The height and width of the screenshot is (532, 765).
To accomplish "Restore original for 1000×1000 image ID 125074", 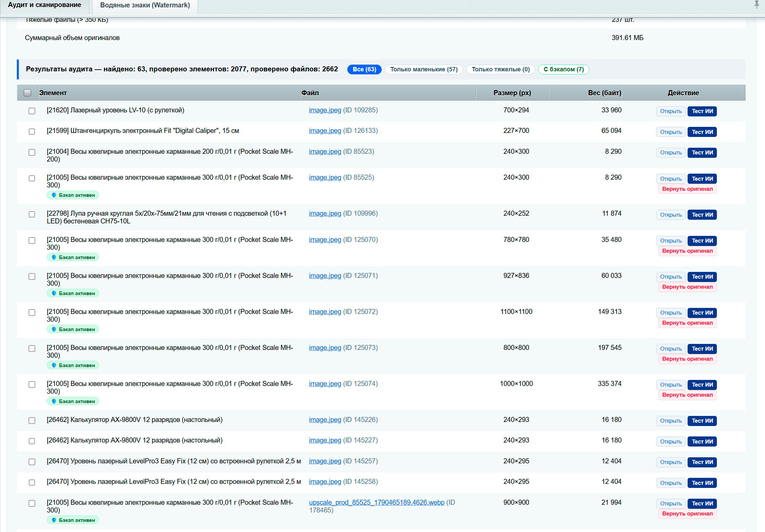I will pos(687,395).
